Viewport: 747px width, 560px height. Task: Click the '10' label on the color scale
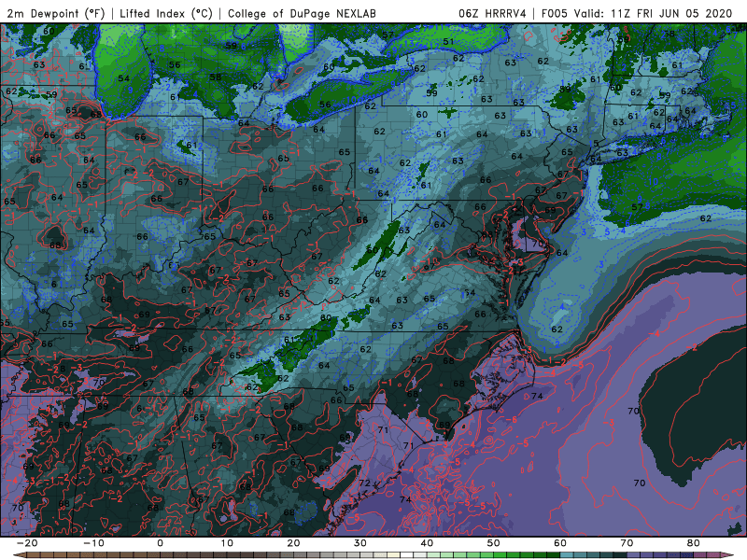click(x=227, y=543)
